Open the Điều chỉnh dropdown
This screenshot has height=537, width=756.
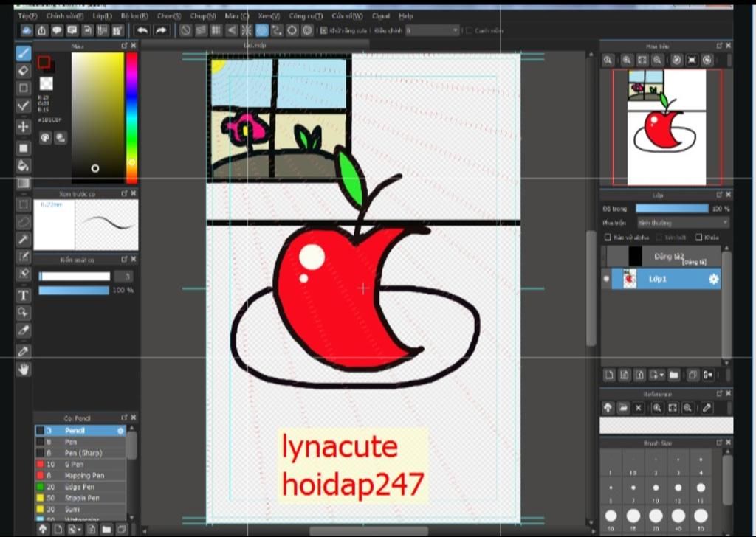pyautogui.click(x=432, y=30)
